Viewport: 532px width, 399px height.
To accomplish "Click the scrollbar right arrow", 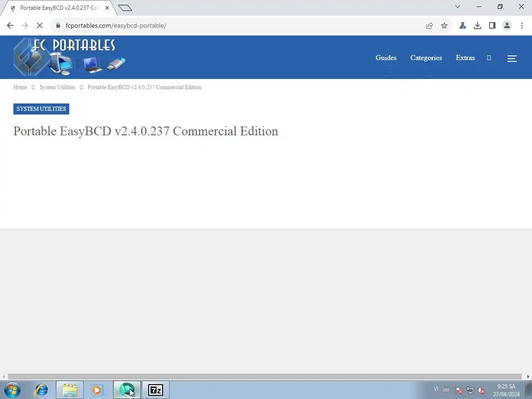I will pos(528,376).
